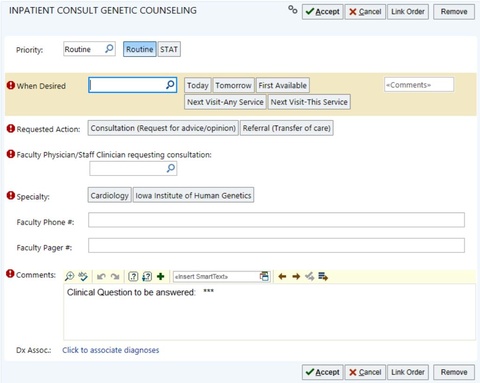Undo the last comment edit

[x=101, y=276]
